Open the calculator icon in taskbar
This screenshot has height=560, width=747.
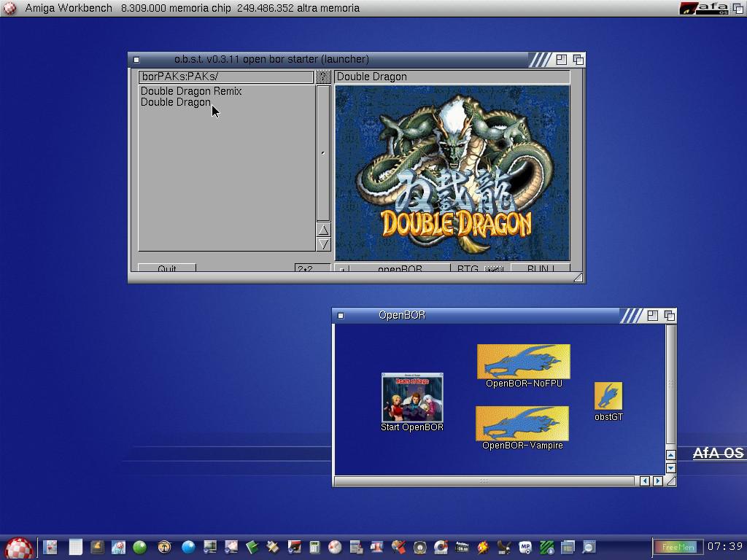[x=314, y=547]
